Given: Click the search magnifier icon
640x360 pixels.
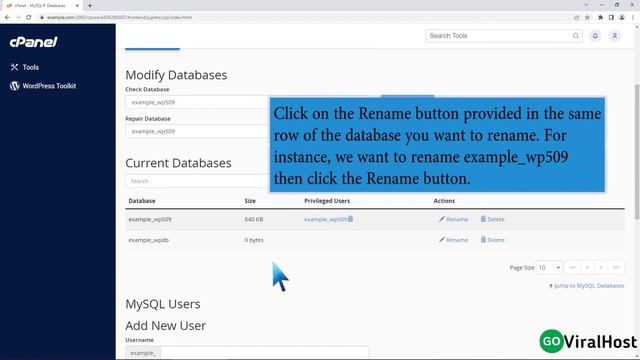Looking at the screenshot, I should [x=576, y=36].
